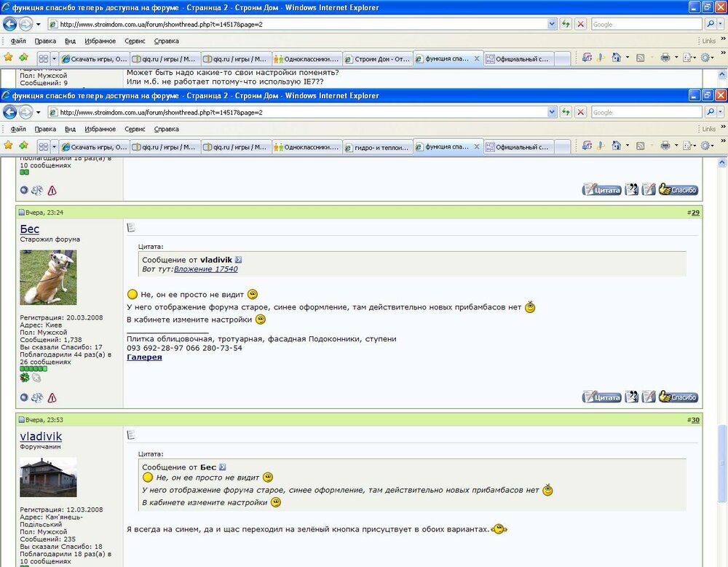Refresh the page in the front window
This screenshot has height=567, width=728.
(x=566, y=112)
